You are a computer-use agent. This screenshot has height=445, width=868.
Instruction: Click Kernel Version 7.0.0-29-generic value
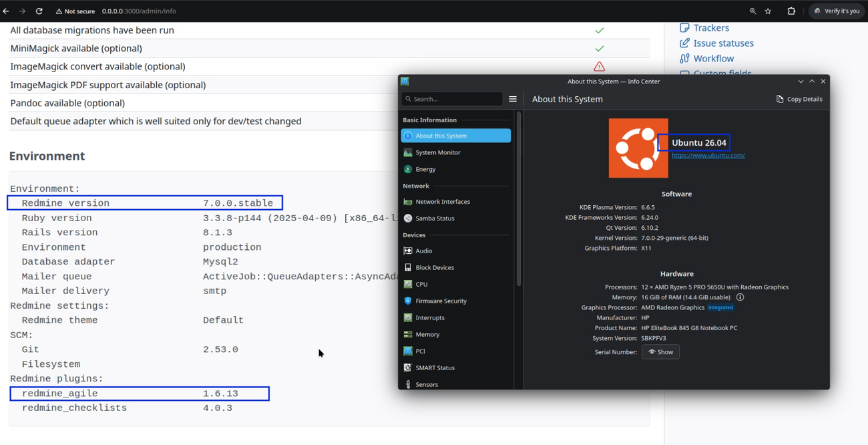674,238
